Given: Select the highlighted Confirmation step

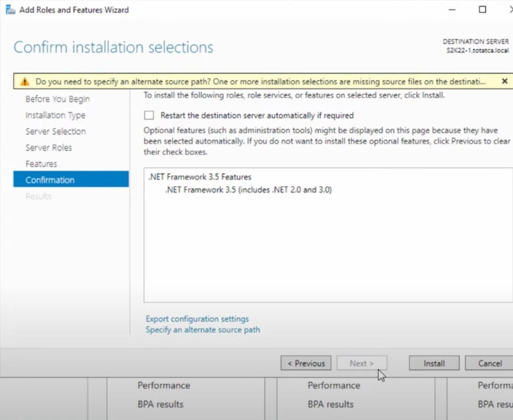Looking at the screenshot, I should tap(50, 180).
